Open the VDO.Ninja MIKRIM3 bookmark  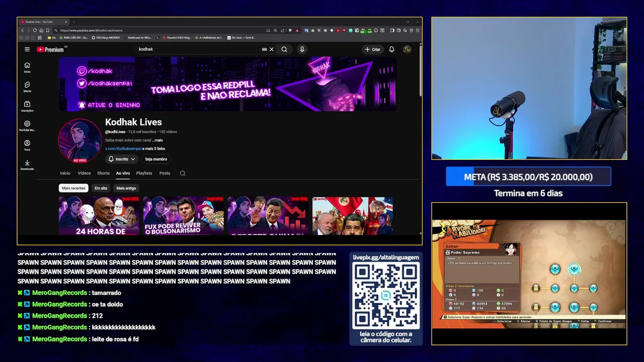pos(106,38)
